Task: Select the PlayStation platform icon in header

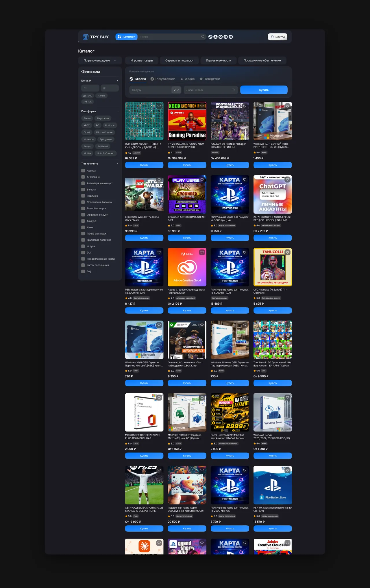Action: [215, 37]
